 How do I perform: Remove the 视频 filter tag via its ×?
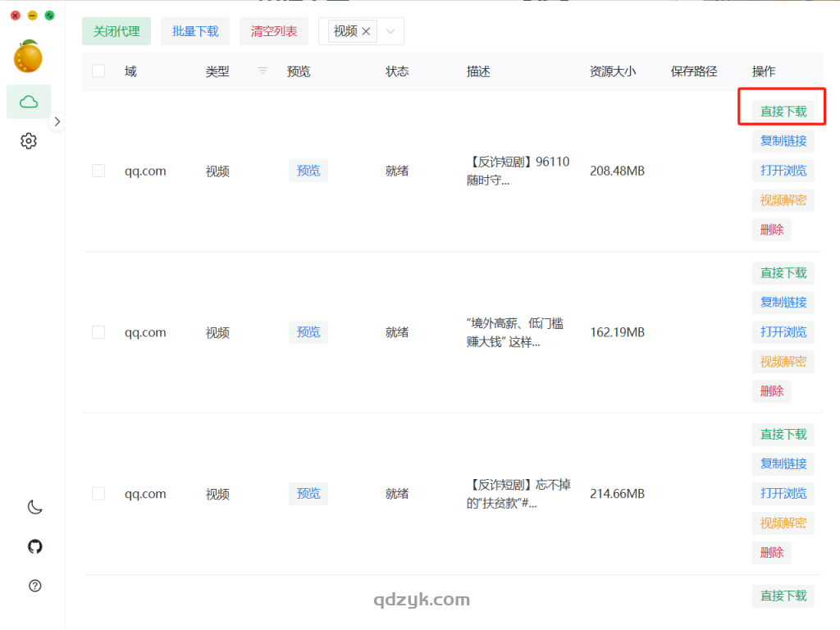(x=366, y=30)
